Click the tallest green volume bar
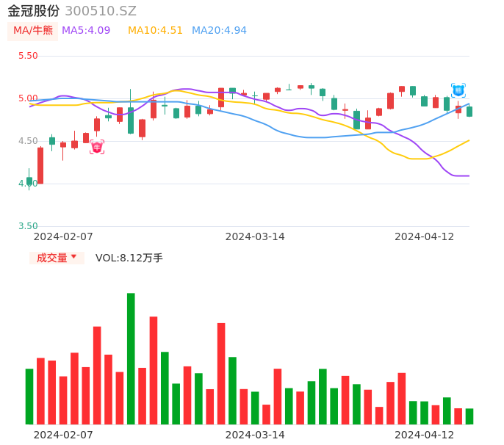The height and width of the screenshot is (445, 504). 131,358
